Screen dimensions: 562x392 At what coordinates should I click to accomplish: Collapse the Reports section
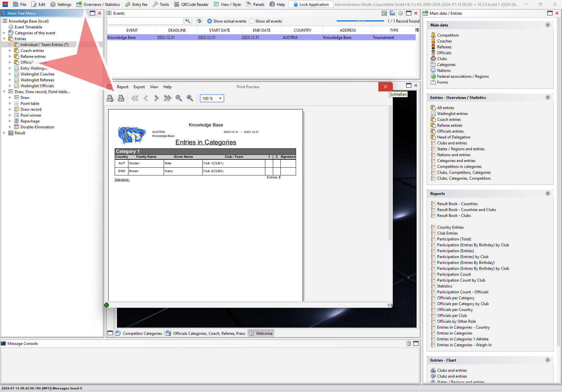click(x=548, y=194)
